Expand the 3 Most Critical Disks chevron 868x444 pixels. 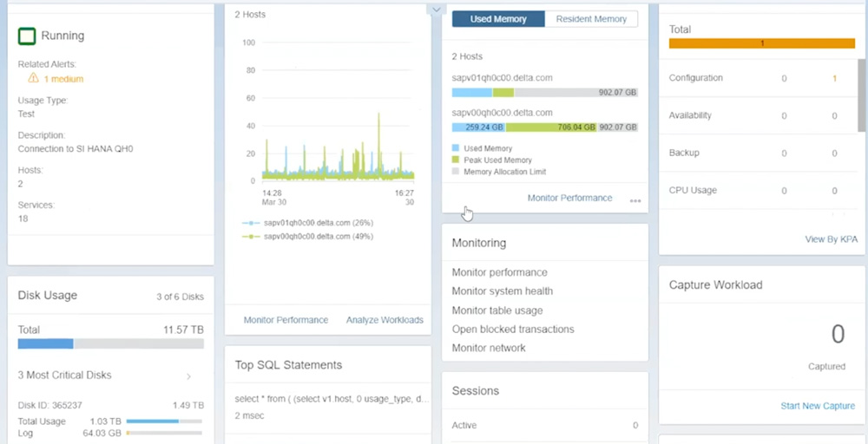pos(188,376)
